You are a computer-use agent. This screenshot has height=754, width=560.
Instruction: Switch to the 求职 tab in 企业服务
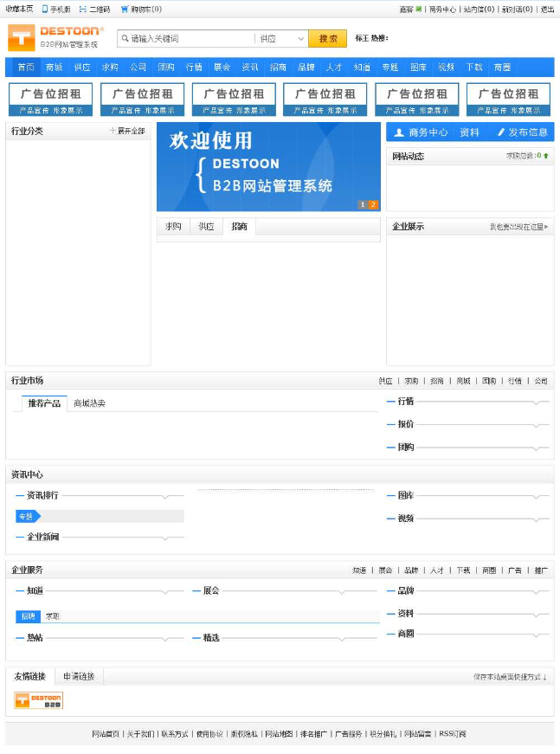coord(53,616)
